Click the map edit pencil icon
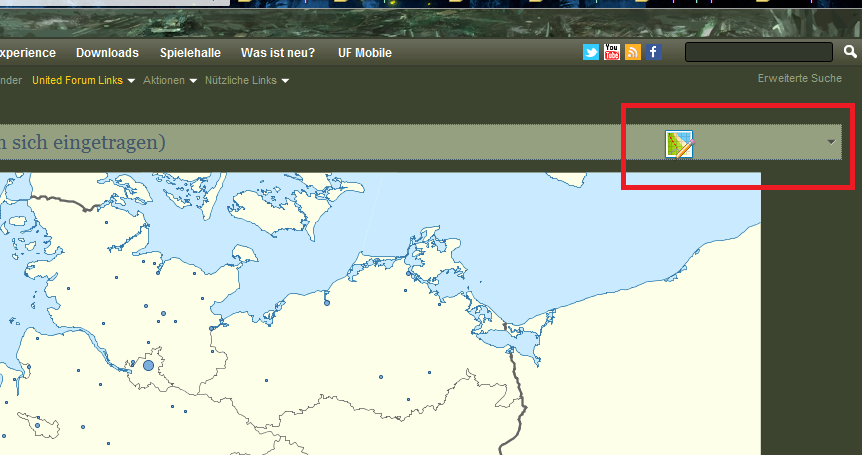 [x=680, y=144]
